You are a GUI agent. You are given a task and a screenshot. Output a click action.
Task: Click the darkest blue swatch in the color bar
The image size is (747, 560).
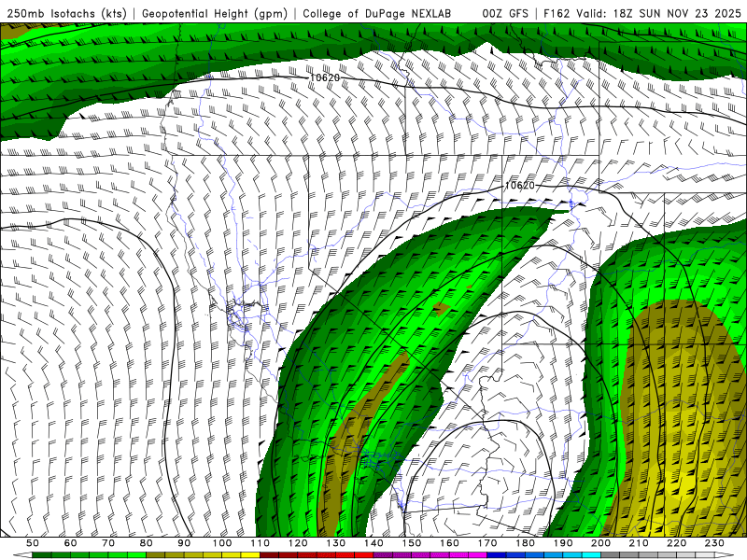pyautogui.click(x=497, y=555)
